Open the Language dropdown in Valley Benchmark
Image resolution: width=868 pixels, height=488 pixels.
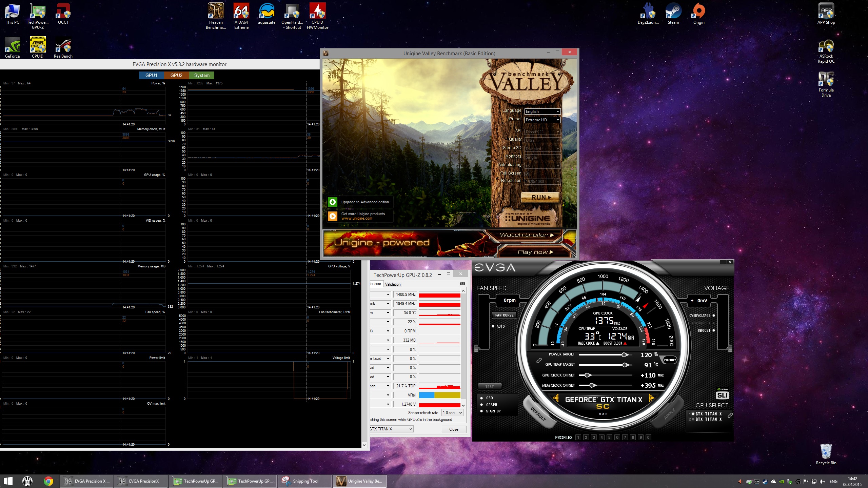tap(542, 111)
